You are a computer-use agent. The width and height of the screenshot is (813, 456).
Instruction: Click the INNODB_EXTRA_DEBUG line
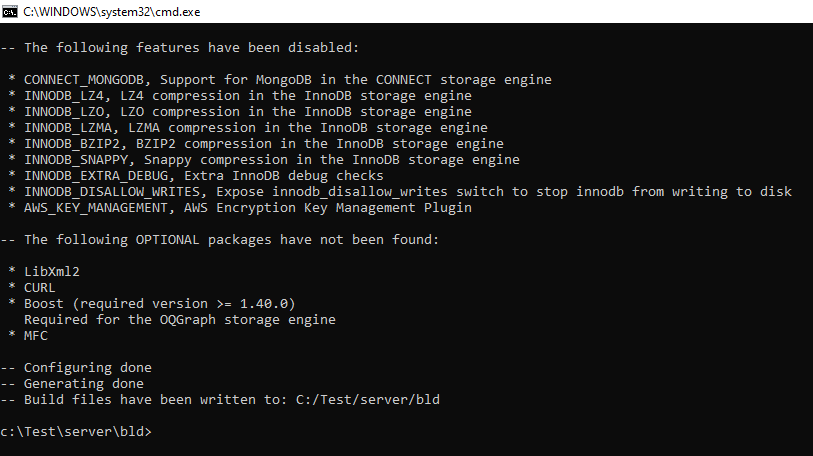[x=204, y=176]
